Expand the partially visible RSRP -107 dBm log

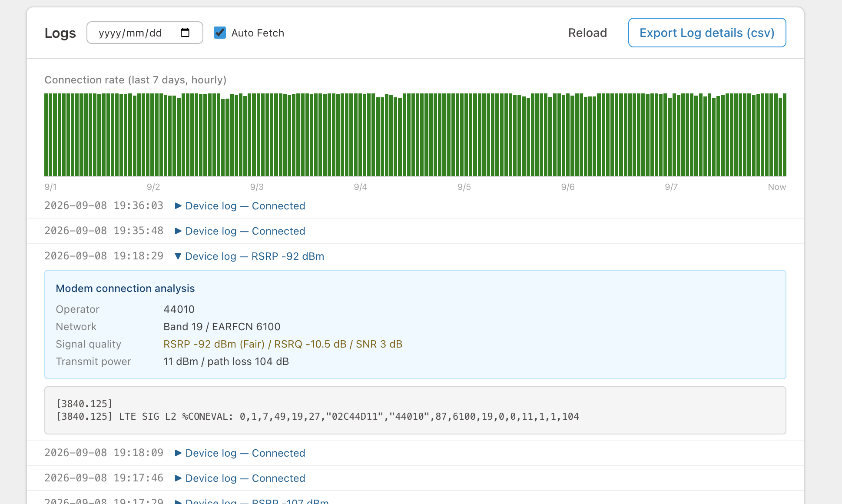tap(257, 501)
